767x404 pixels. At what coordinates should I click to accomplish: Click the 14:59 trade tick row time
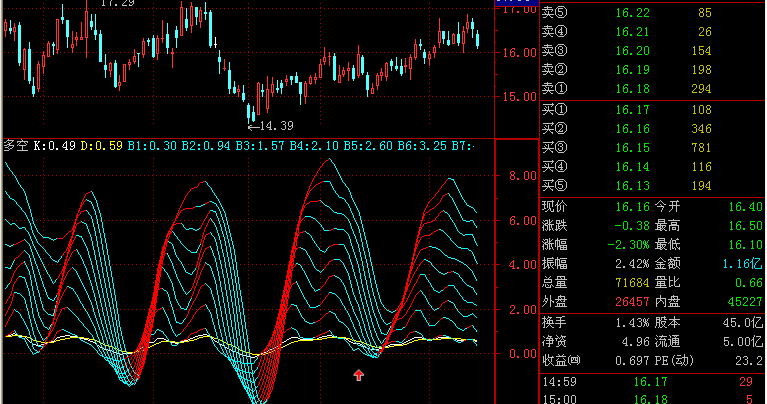click(x=560, y=382)
